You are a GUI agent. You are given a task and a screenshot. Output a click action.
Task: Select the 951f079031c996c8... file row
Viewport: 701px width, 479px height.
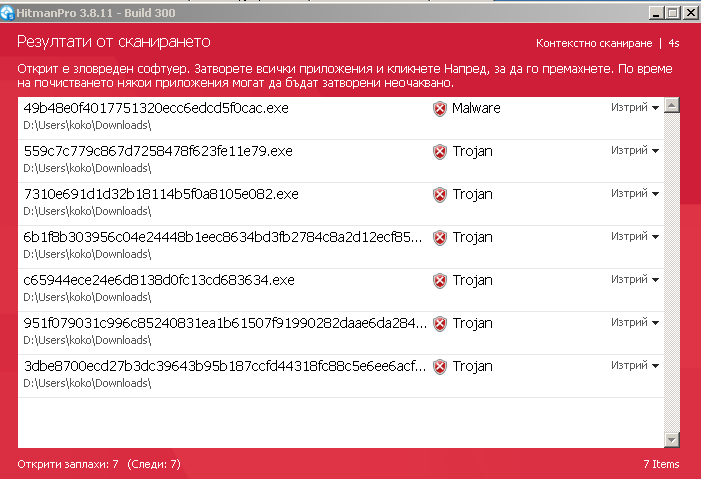(341, 333)
